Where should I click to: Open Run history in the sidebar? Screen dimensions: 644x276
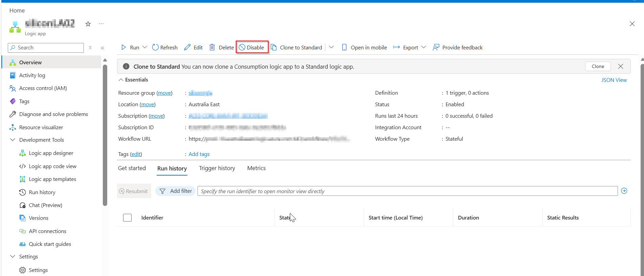[42, 192]
